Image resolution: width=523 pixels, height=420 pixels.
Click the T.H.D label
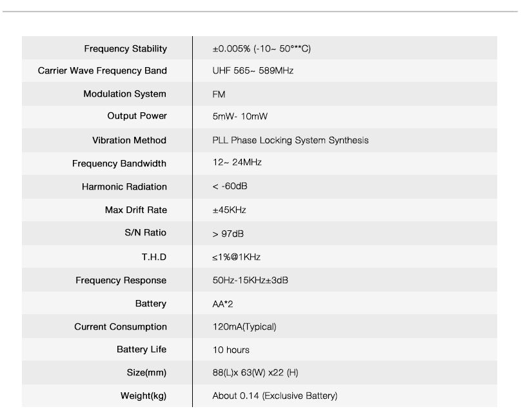[x=153, y=257]
